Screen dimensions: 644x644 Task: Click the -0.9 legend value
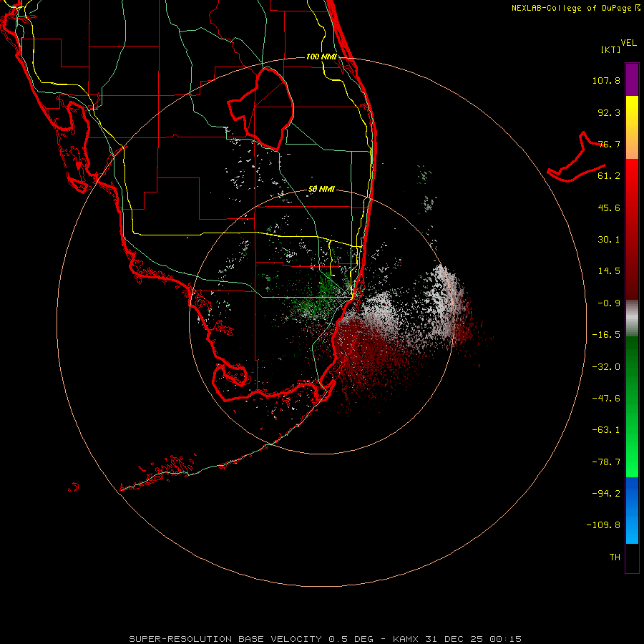609,303
